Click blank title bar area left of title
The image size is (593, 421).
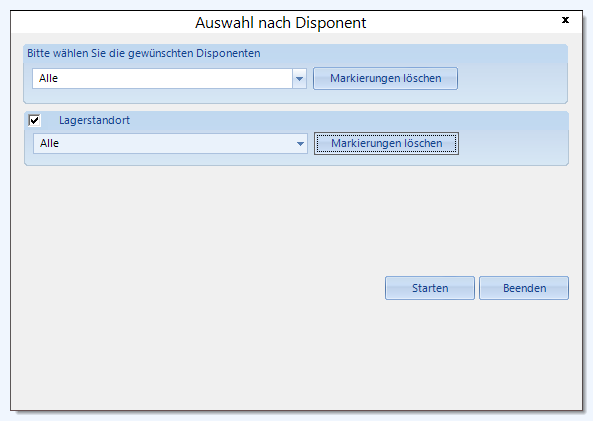(102, 22)
